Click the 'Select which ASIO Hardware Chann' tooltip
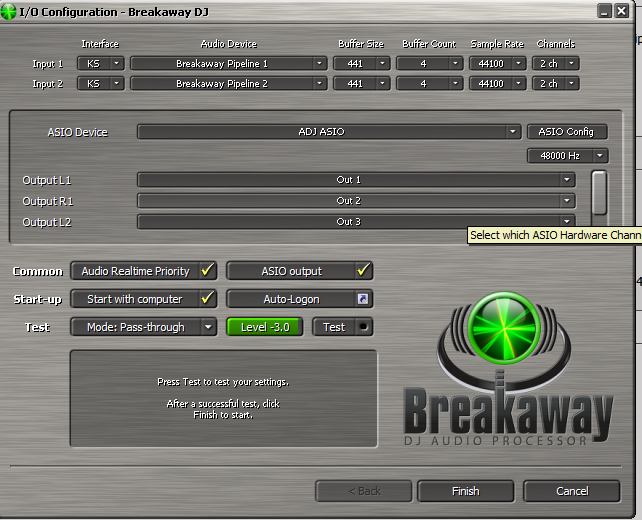Image resolution: width=642 pixels, height=520 pixels. (555, 235)
